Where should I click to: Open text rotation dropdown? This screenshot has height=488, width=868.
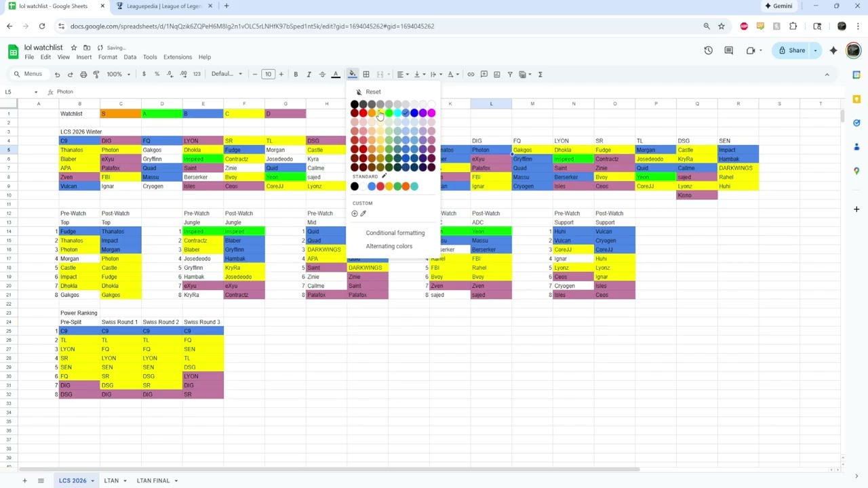pyautogui.click(x=452, y=75)
